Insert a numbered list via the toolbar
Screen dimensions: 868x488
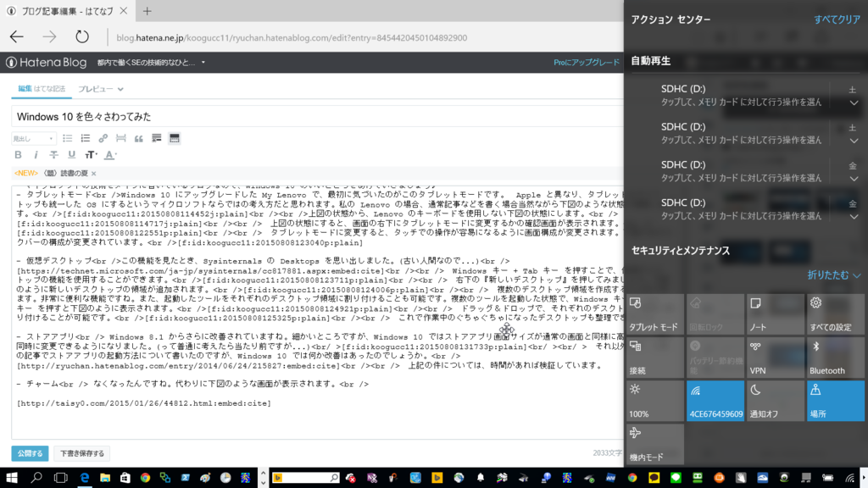pos(86,138)
